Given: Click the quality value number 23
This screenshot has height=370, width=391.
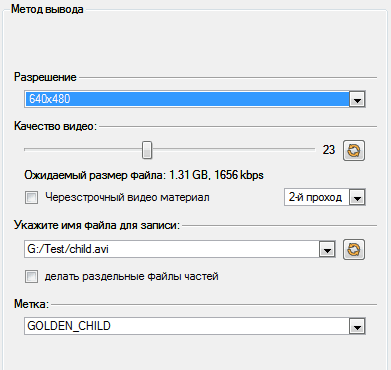Looking at the screenshot, I should tap(328, 150).
